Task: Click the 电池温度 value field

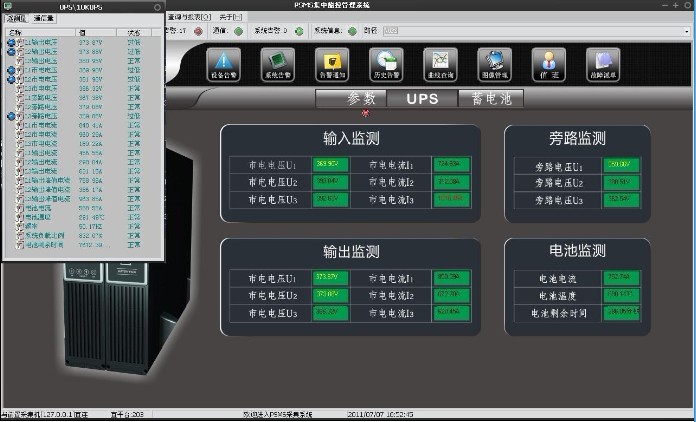Action: pyautogui.click(x=621, y=294)
